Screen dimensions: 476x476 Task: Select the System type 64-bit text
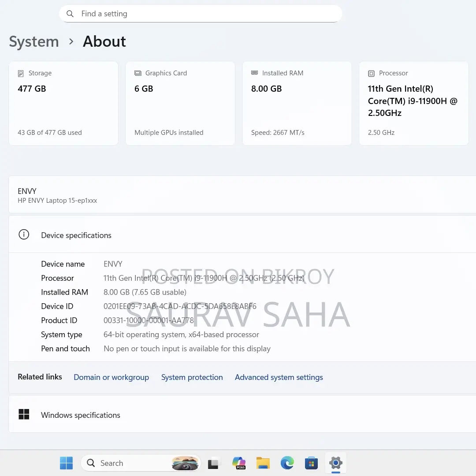[181, 334]
